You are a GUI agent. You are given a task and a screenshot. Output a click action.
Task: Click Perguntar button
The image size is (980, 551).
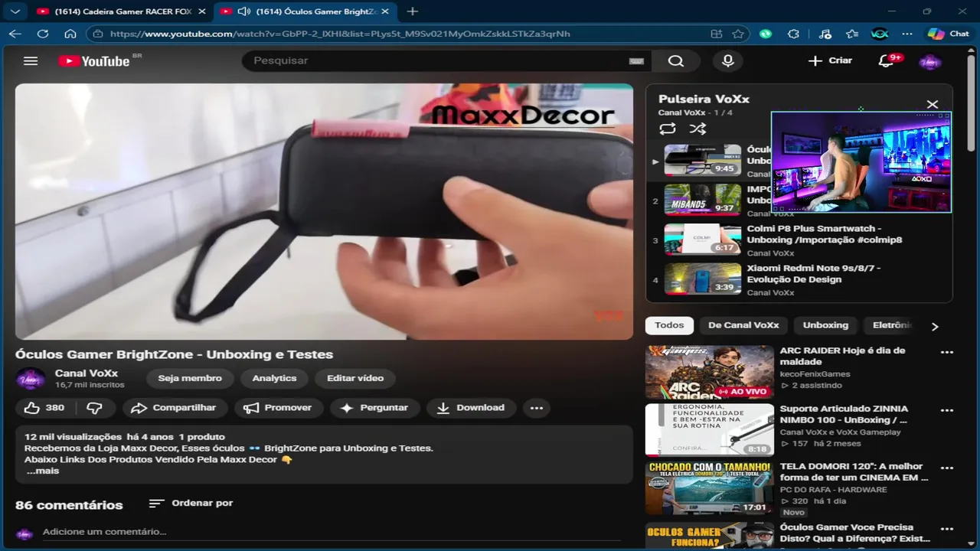point(375,408)
